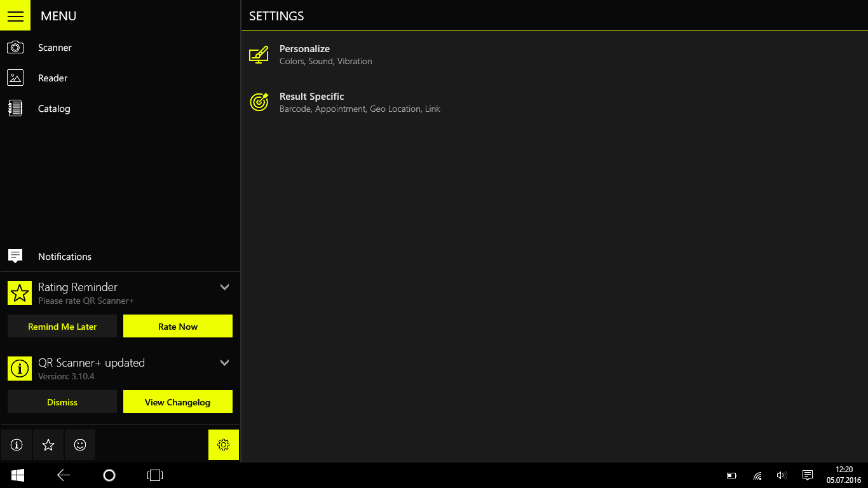Viewport: 868px width, 488px height.
Task: Click the star rating icon in bottom bar
Action: point(48,445)
